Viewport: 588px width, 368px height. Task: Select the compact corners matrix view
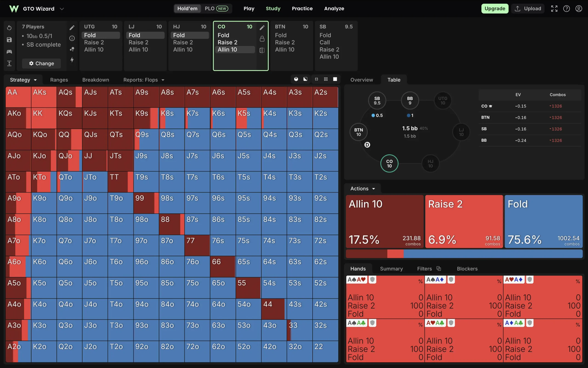coord(316,79)
